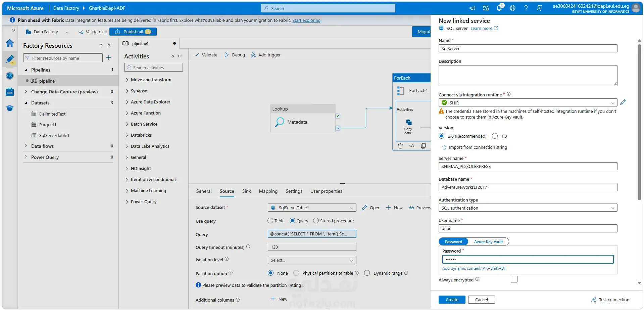Collapse the Factory Resources pane with double-left arrows
Screen dimensions: 644x310
tap(109, 46)
